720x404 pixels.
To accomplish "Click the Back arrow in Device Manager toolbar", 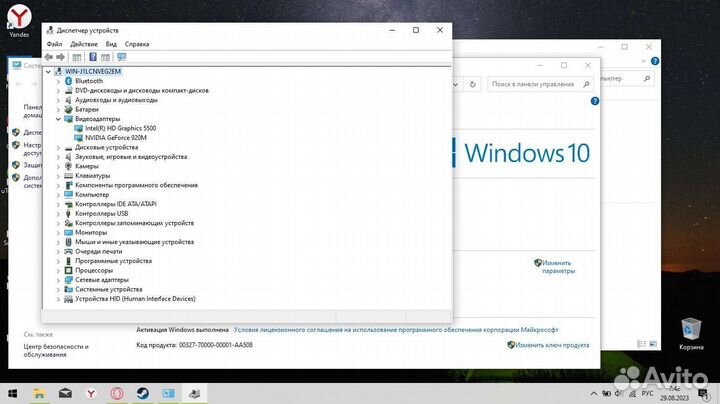I will (x=49, y=57).
